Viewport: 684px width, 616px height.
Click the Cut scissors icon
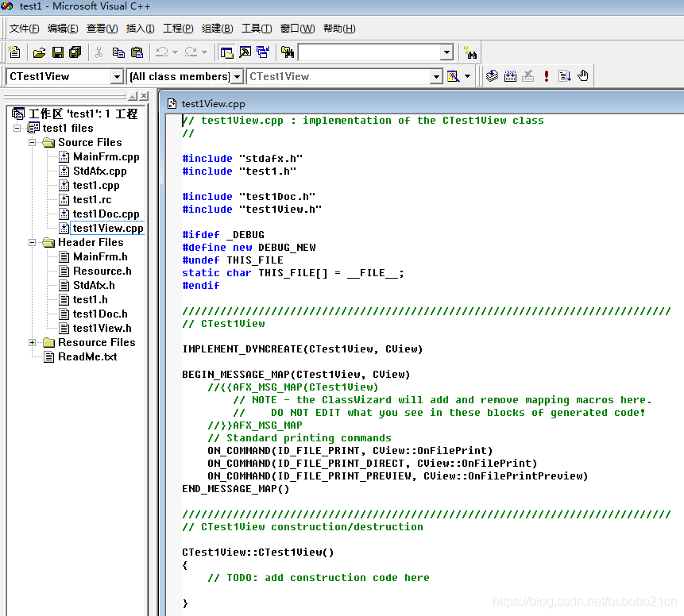coord(99,52)
